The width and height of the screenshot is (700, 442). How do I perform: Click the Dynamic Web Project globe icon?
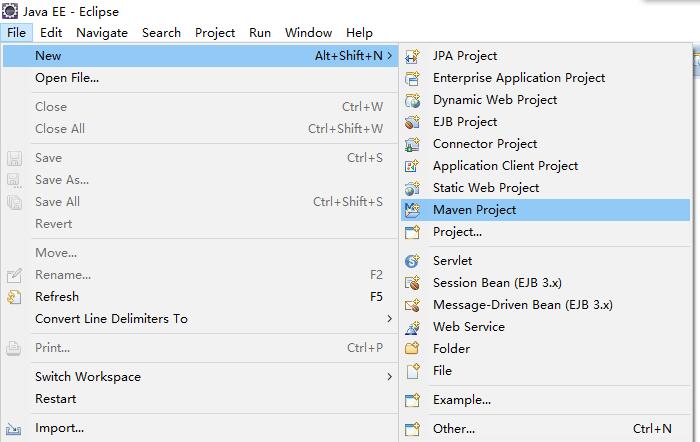412,100
